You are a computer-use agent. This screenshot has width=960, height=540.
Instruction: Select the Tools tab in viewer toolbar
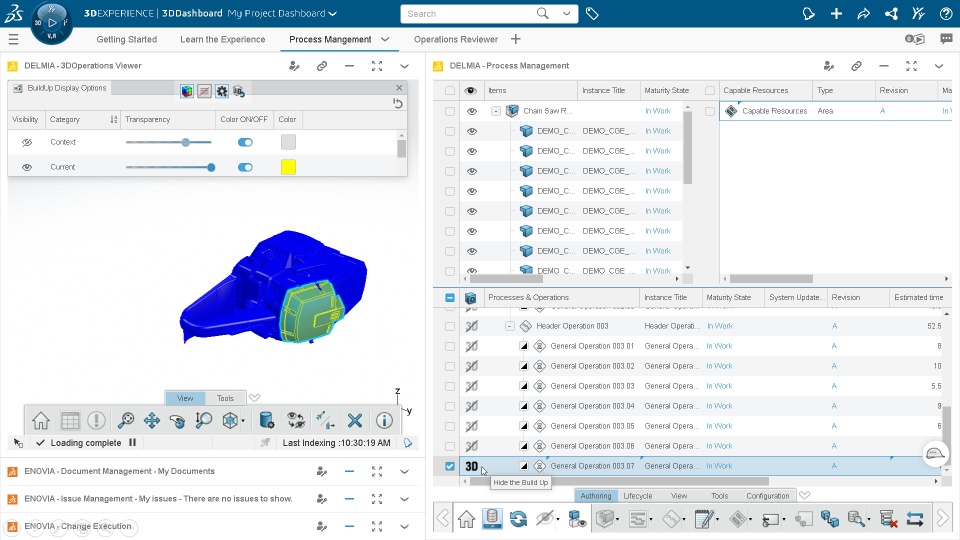(x=225, y=398)
